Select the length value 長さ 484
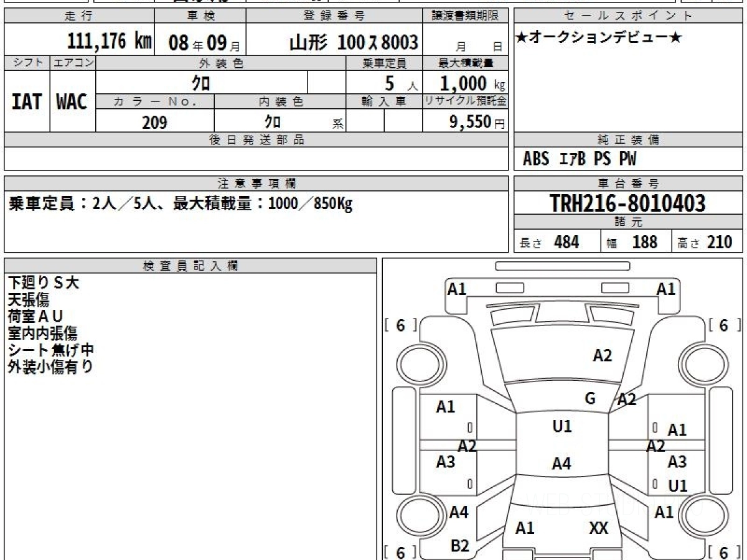 pyautogui.click(x=550, y=243)
